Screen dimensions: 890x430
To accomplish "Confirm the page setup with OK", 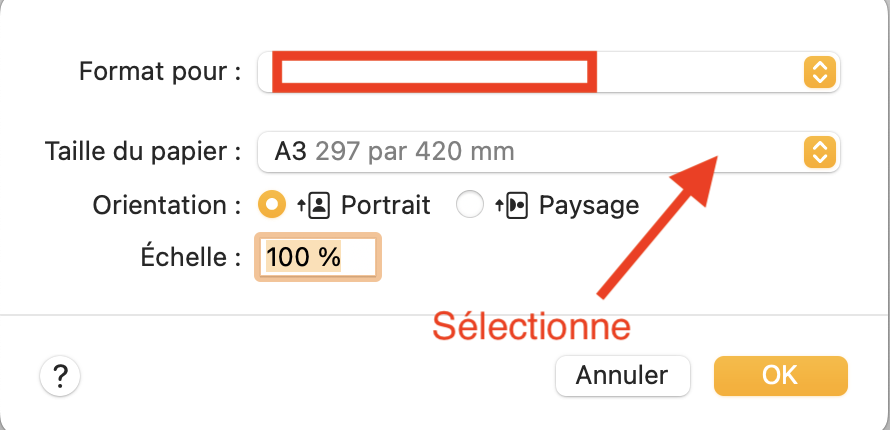I will 780,375.
